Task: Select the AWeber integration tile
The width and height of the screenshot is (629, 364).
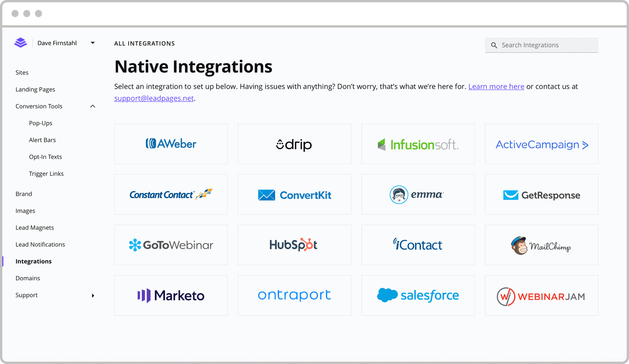Action: (x=171, y=144)
